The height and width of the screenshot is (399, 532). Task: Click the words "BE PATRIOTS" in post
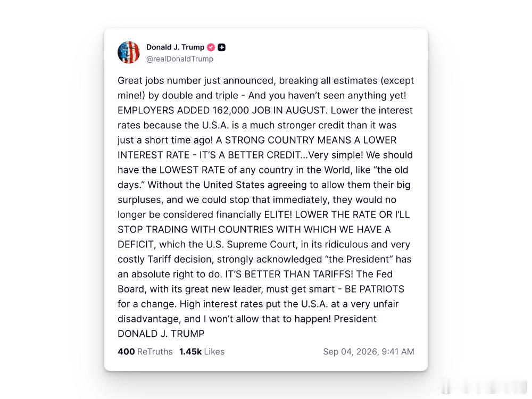pos(375,289)
